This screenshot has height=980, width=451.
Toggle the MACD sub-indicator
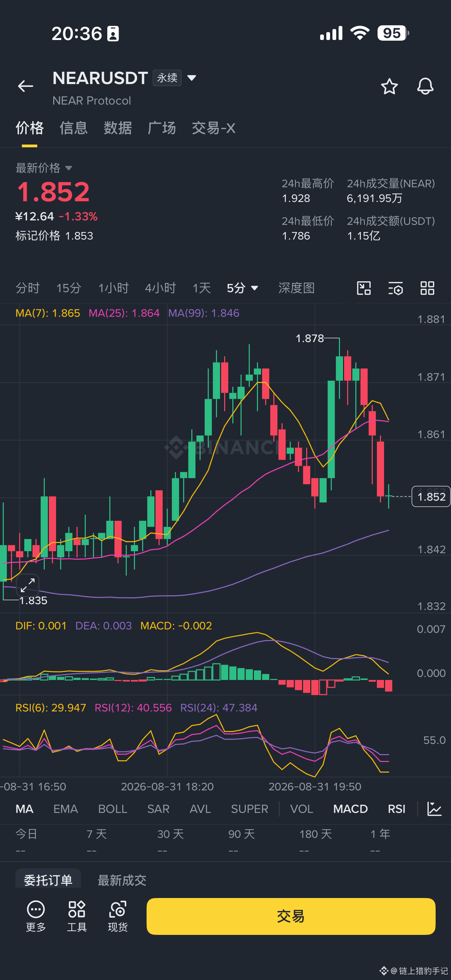350,809
